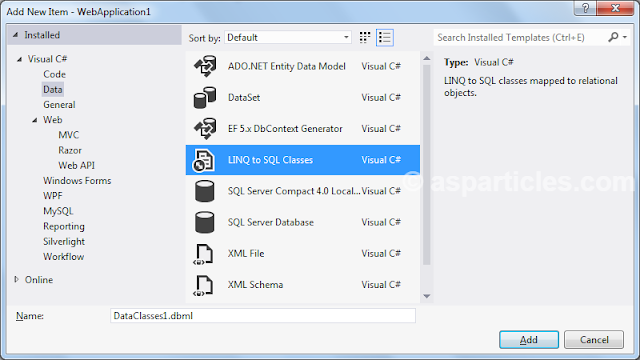
Task: Click the Cancel button
Action: (594, 340)
